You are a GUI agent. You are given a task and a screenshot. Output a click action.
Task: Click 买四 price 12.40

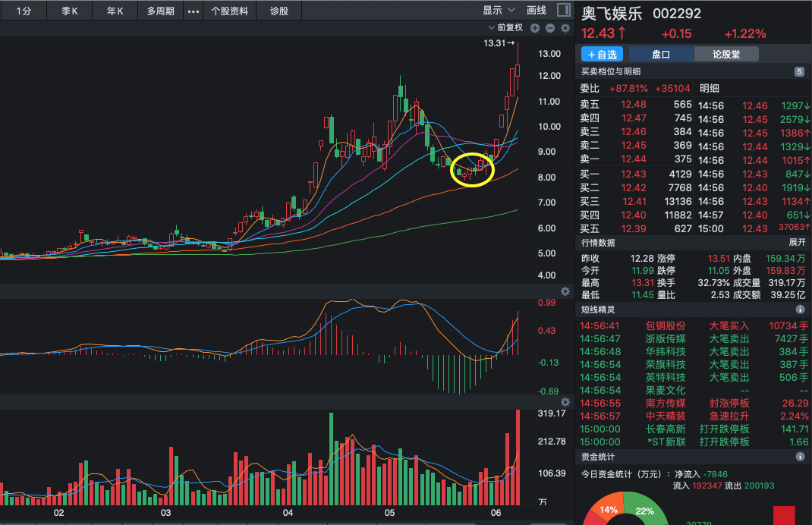tap(634, 215)
